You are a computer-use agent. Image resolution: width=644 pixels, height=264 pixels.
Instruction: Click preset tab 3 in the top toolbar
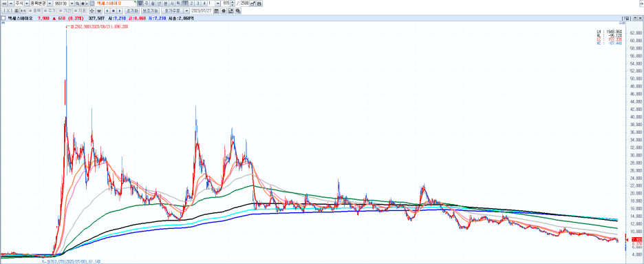(198, 3)
